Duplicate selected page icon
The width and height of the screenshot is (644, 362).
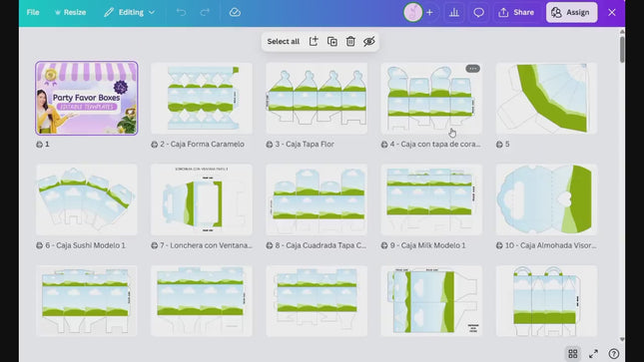(x=332, y=42)
